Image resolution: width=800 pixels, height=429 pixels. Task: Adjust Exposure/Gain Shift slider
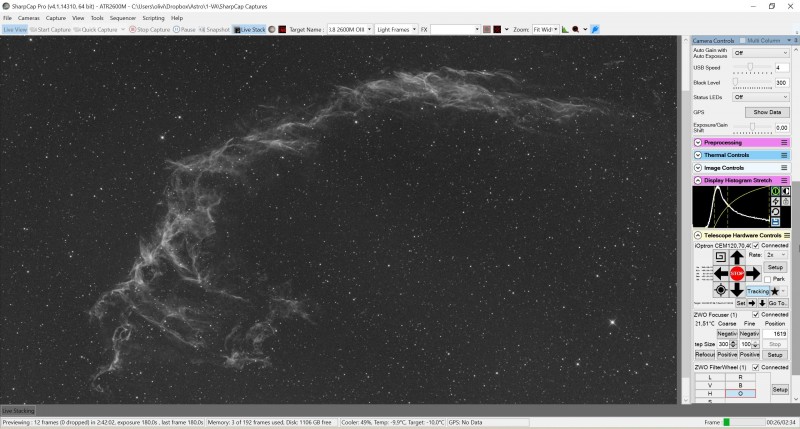[753, 127]
